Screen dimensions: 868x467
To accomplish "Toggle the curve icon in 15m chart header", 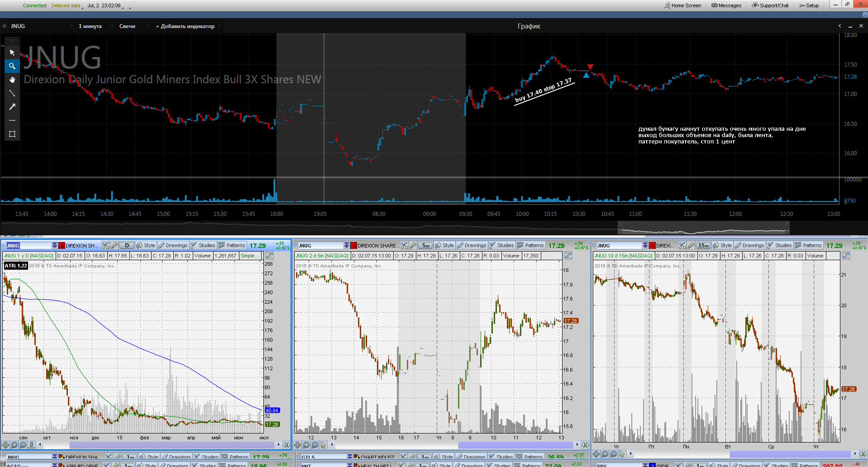I will (x=846, y=256).
